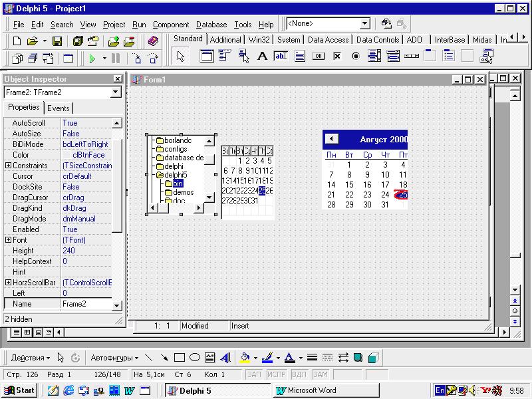Select the Edit component icon

[x=281, y=56]
